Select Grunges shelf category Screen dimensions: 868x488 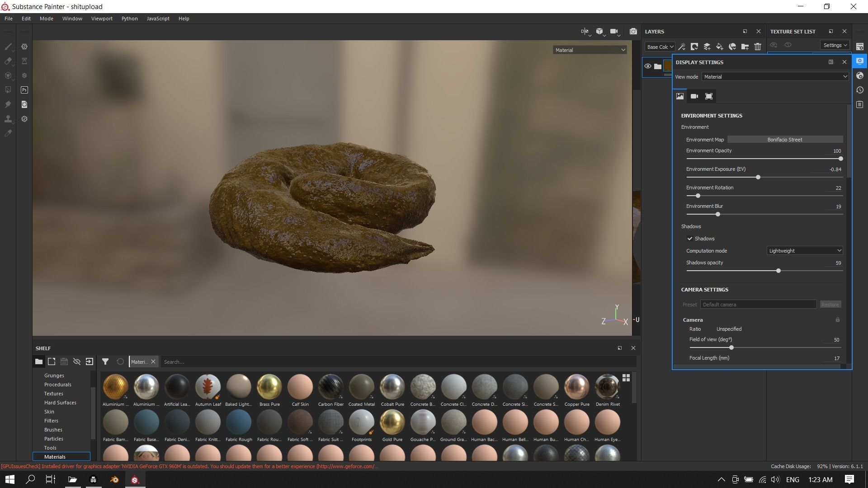tap(54, 375)
